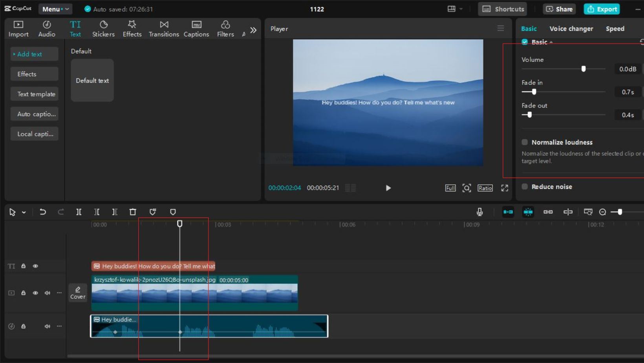Delete the selected clip
Viewport: 644px width, 363px height.
click(133, 212)
